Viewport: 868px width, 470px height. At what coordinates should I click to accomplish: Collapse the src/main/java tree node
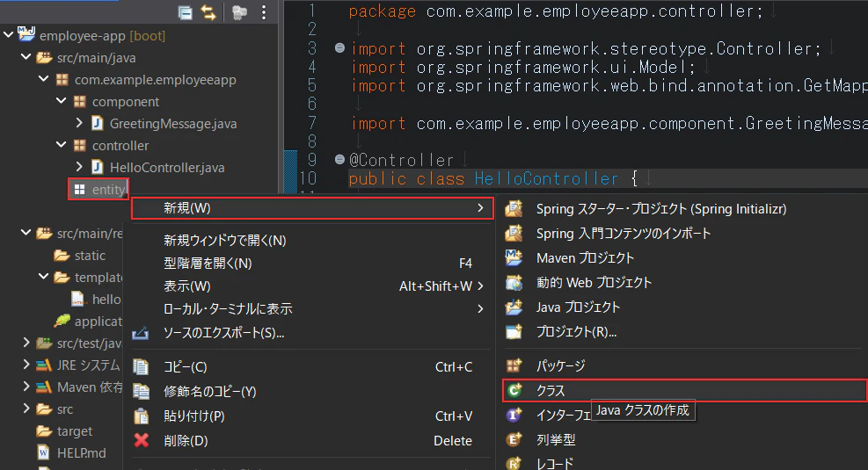click(26, 57)
